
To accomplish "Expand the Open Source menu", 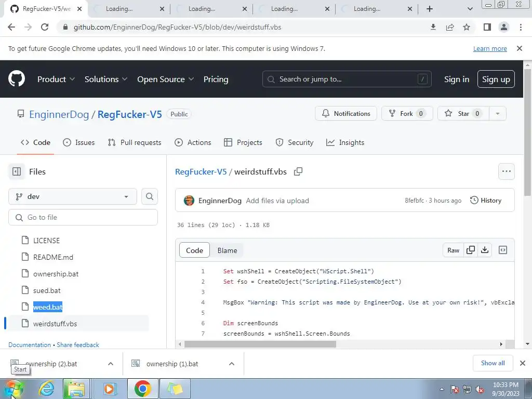I will click(166, 79).
